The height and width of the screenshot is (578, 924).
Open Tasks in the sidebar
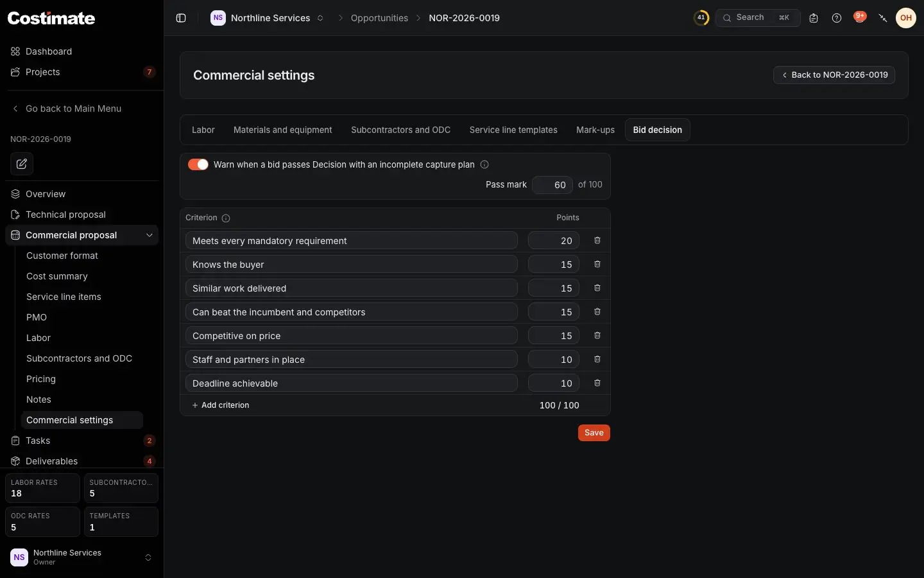(x=81, y=441)
